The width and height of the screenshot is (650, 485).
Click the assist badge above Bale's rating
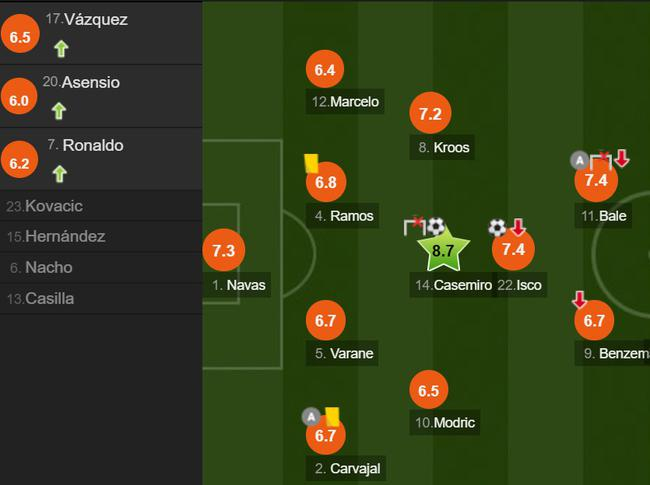point(578,159)
